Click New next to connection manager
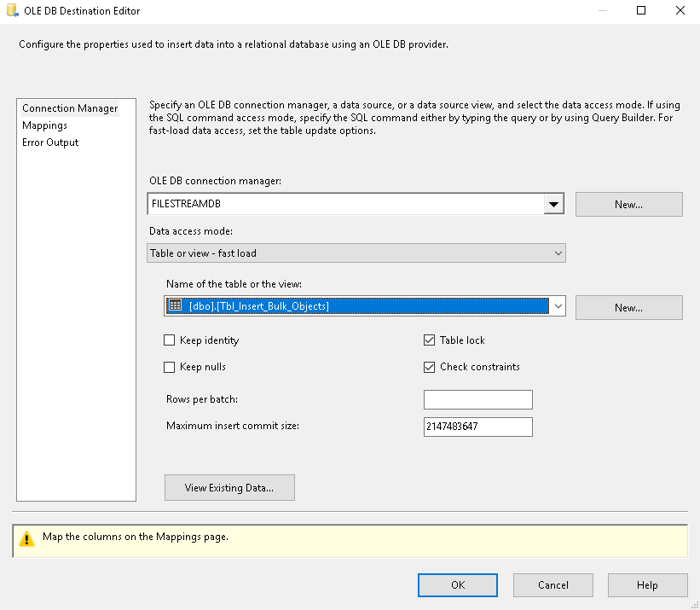 pyautogui.click(x=628, y=205)
